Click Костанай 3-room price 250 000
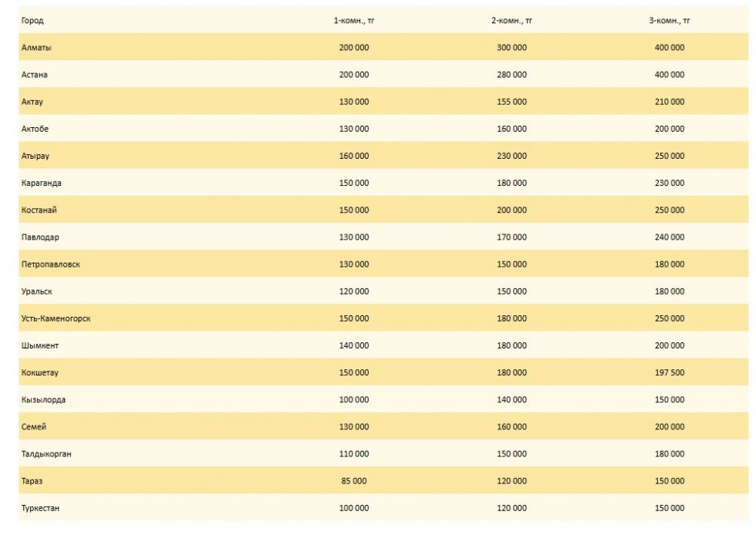Screen dimensions: 756x535 tap(669, 210)
